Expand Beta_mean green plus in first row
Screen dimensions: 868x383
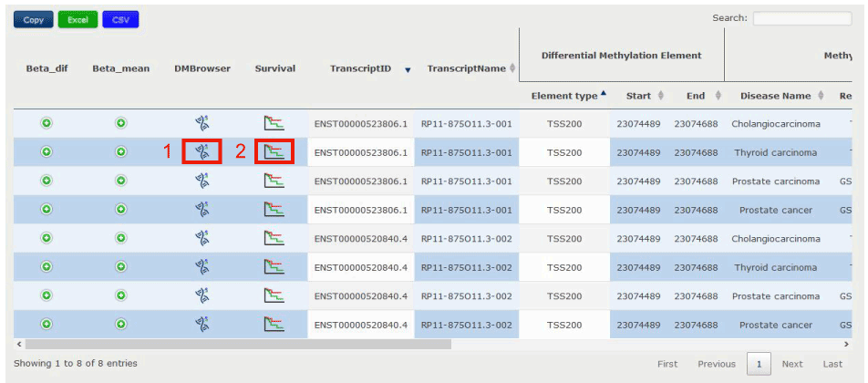pos(120,123)
